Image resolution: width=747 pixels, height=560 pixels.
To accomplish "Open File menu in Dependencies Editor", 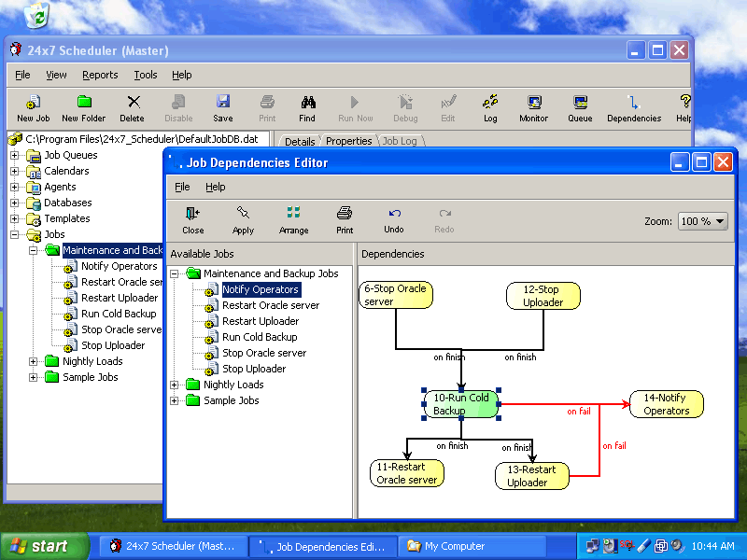I will pyautogui.click(x=182, y=187).
